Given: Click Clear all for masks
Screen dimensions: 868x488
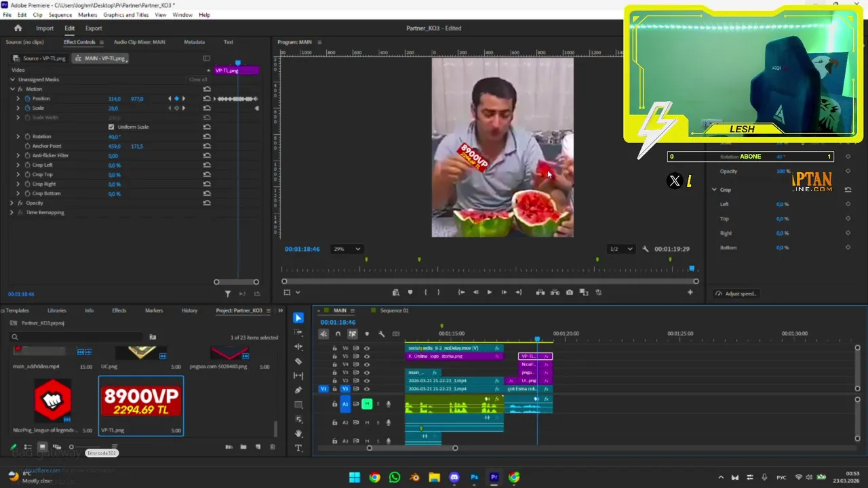Looking at the screenshot, I should [198, 79].
